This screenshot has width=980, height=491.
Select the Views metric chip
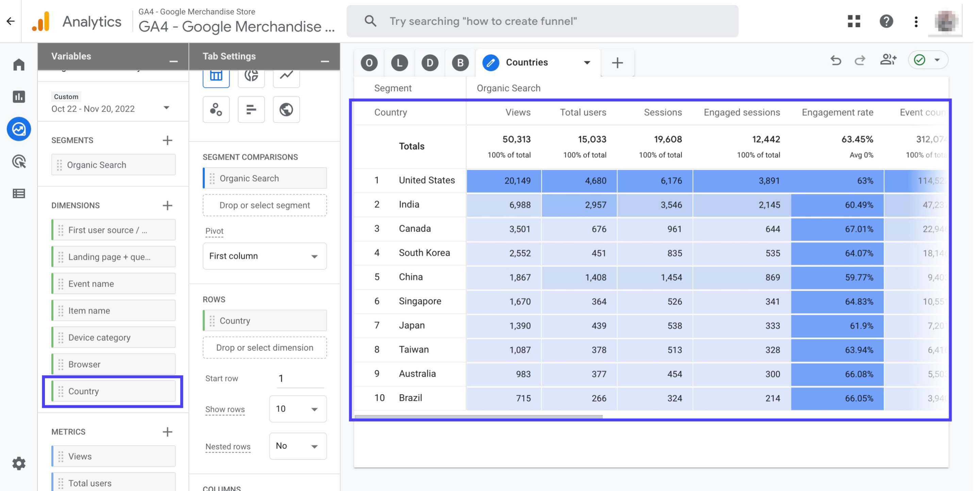point(113,456)
